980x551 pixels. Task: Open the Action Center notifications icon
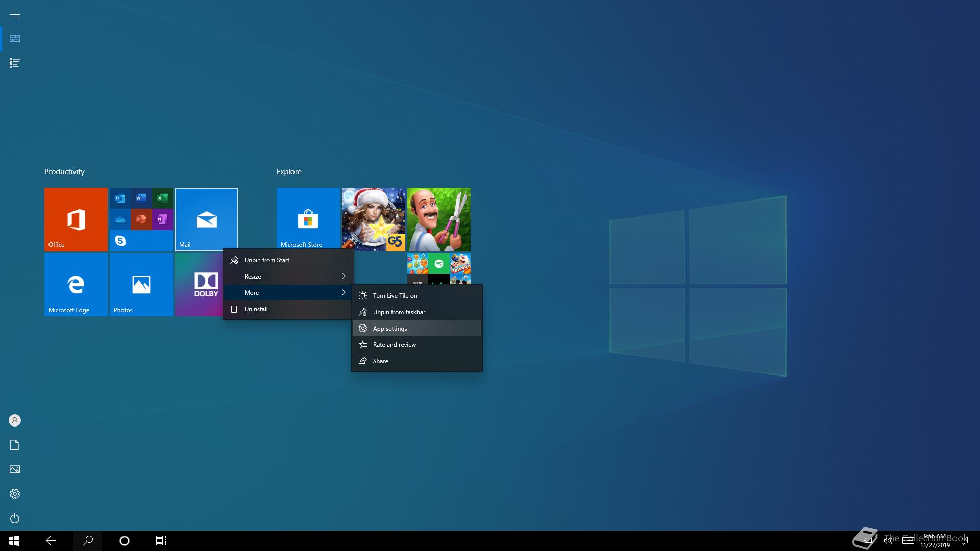964,541
